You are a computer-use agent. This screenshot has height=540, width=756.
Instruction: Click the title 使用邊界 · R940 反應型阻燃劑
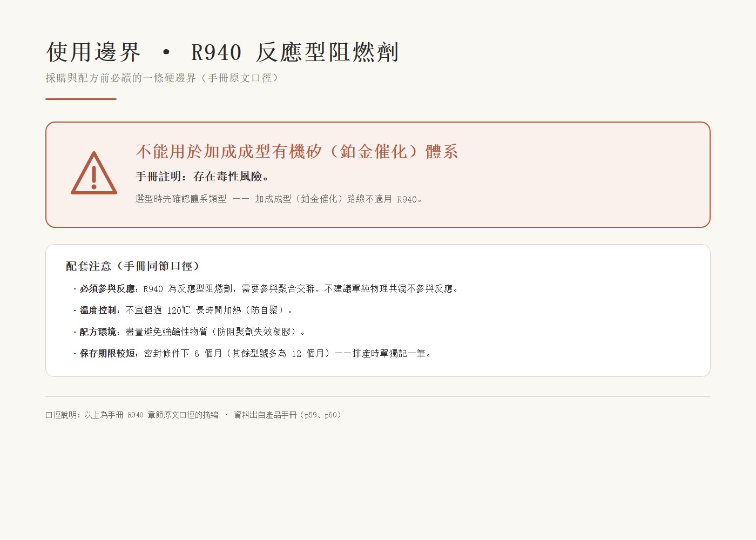click(222, 52)
